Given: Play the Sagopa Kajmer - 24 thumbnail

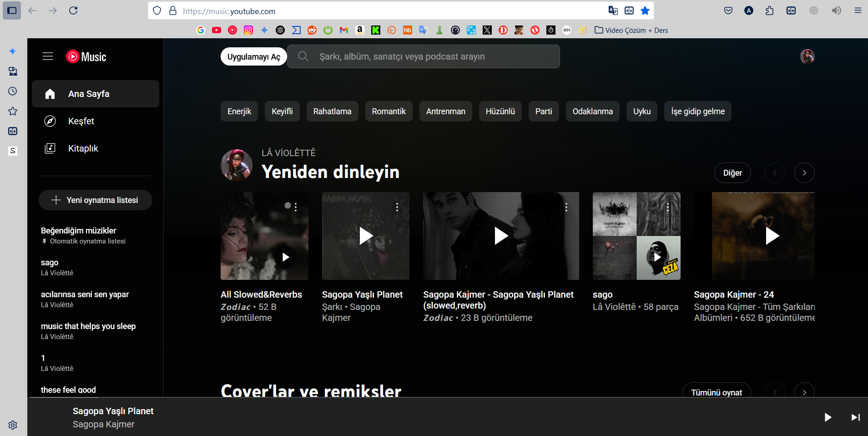Looking at the screenshot, I should pyautogui.click(x=772, y=236).
